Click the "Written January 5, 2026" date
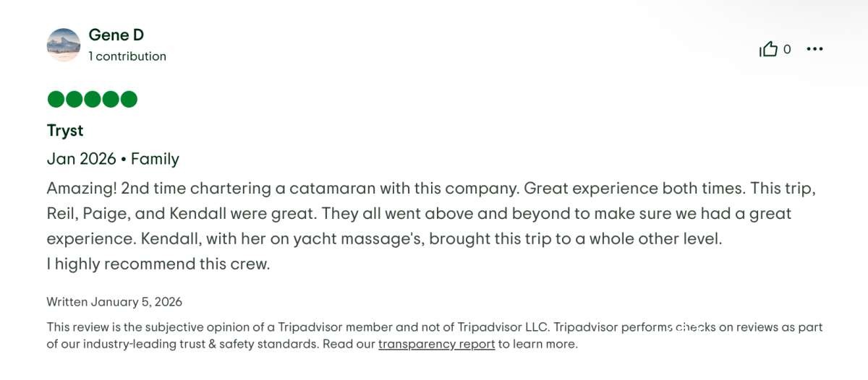Screen dimensions: 868x380 click(x=114, y=302)
